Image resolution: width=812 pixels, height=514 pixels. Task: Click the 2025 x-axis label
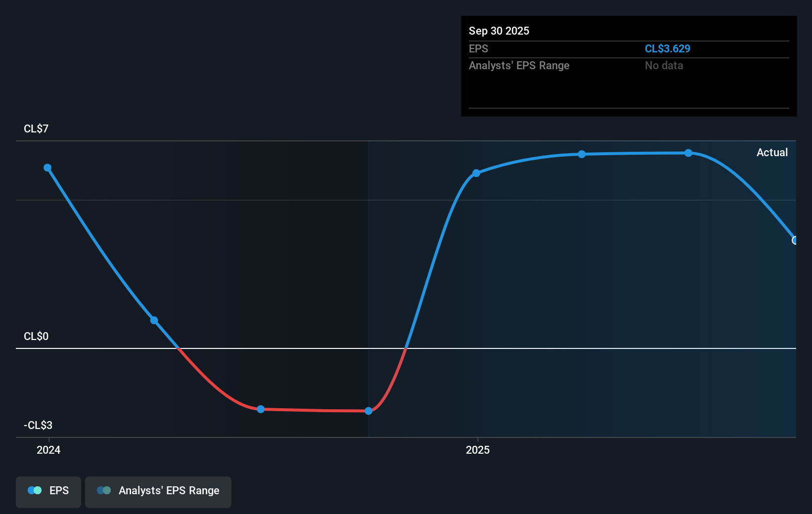478,450
